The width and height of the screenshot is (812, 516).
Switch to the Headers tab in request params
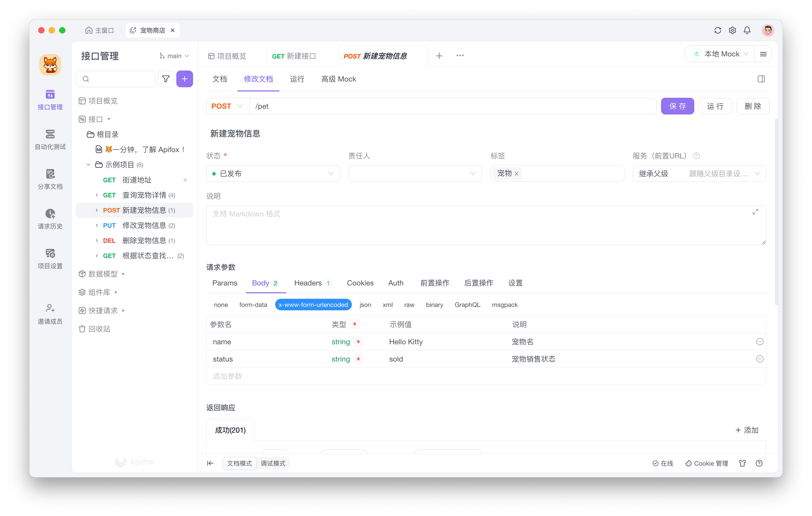308,283
